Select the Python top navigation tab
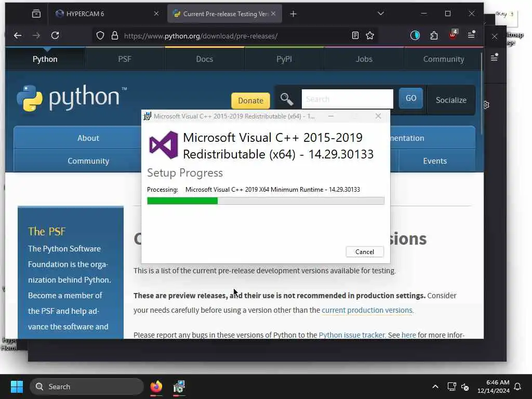This screenshot has width=532, height=399. [x=45, y=59]
